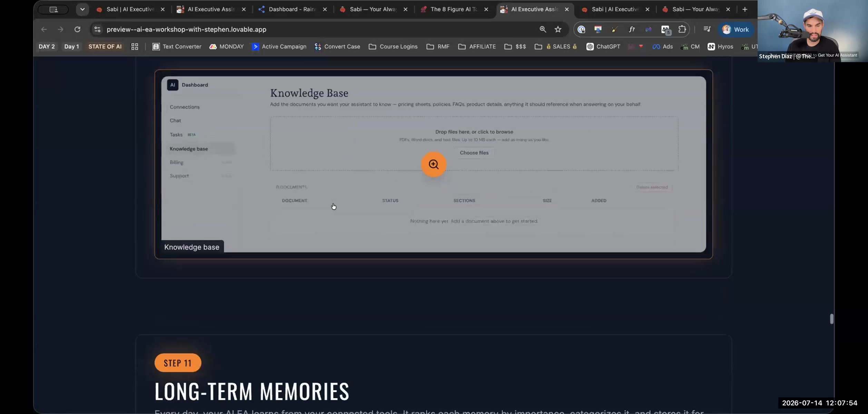Open the Extensions puzzle menu

(x=682, y=29)
